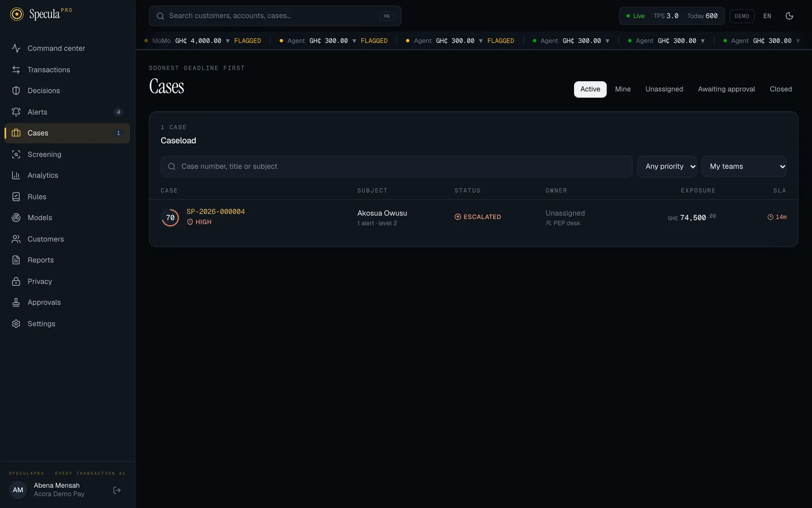Screen dimensions: 812x508
Task: Open Analytics chart icon
Action: coord(16,175)
